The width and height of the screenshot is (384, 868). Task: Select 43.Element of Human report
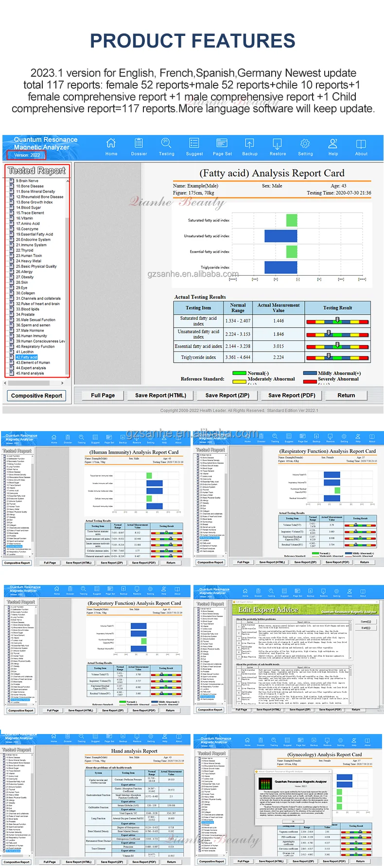[x=33, y=362]
